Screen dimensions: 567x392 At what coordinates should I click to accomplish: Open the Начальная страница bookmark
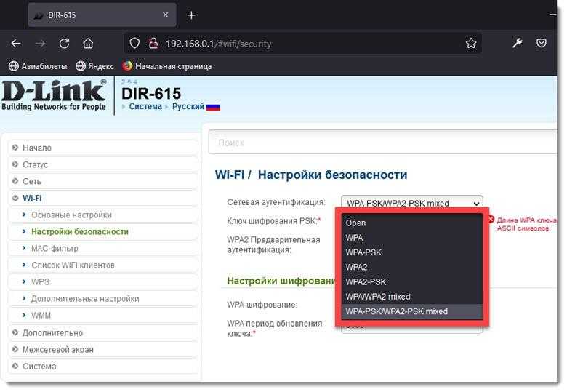tap(167, 66)
